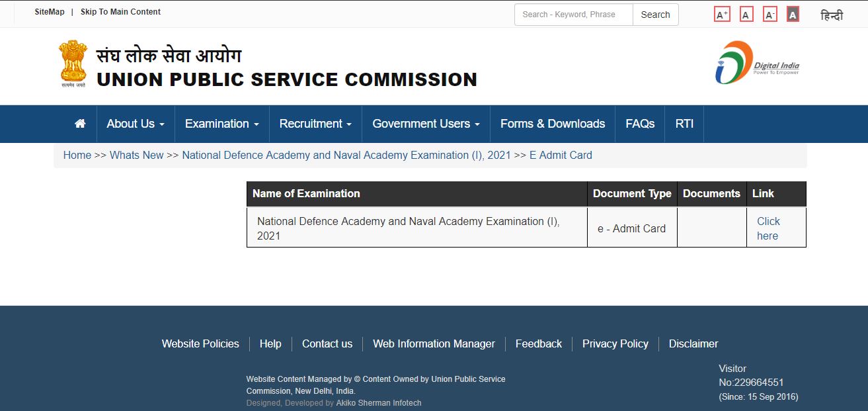Open E Admit Card breadcrumb
Image resolution: width=868 pixels, height=411 pixels.
click(561, 155)
